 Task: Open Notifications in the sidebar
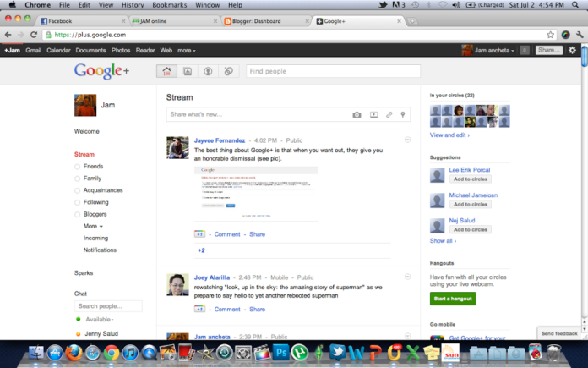(x=100, y=250)
